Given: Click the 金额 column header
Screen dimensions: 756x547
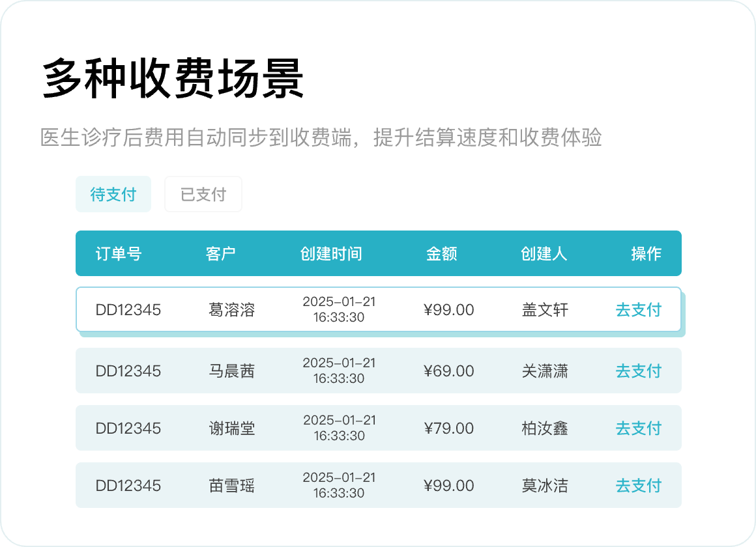Looking at the screenshot, I should (441, 253).
